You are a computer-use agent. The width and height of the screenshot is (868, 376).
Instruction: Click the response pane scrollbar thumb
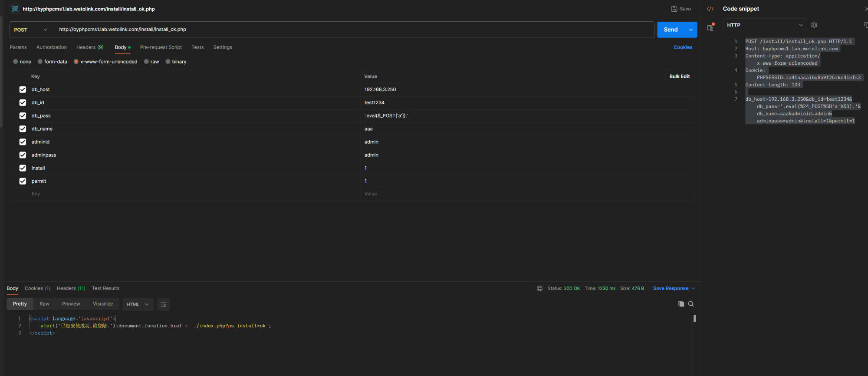694,318
